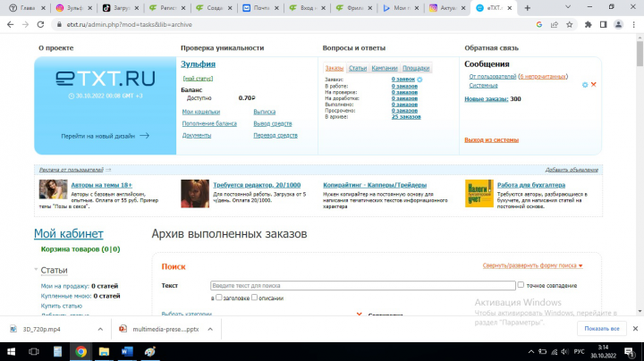This screenshot has height=361, width=644.
Task: Open Chrome three-dot menu
Action: pos(634,25)
